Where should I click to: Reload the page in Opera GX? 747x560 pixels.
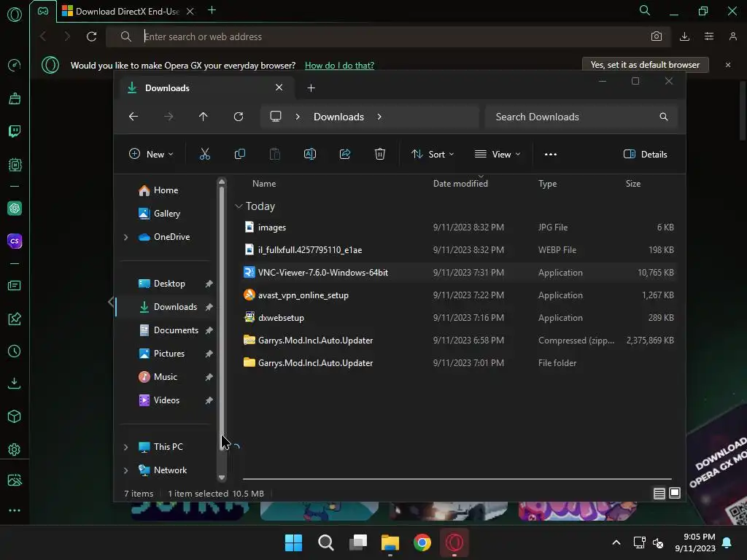coord(91,36)
